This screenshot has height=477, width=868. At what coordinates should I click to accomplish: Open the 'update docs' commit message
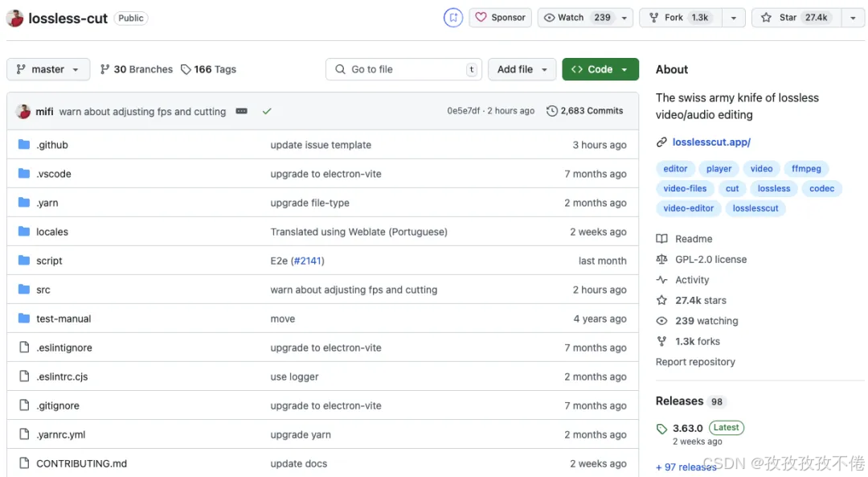click(298, 463)
